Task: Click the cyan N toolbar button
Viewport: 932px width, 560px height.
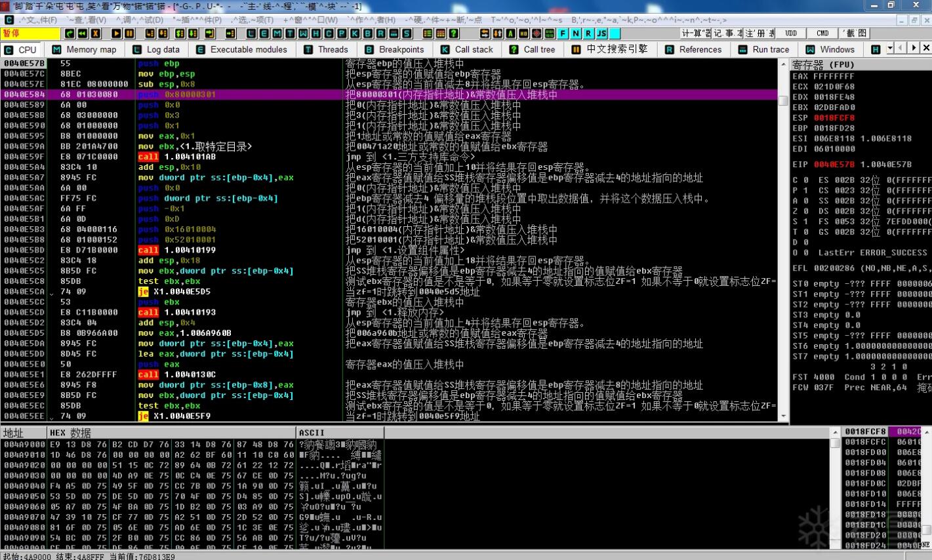Action: [x=576, y=33]
